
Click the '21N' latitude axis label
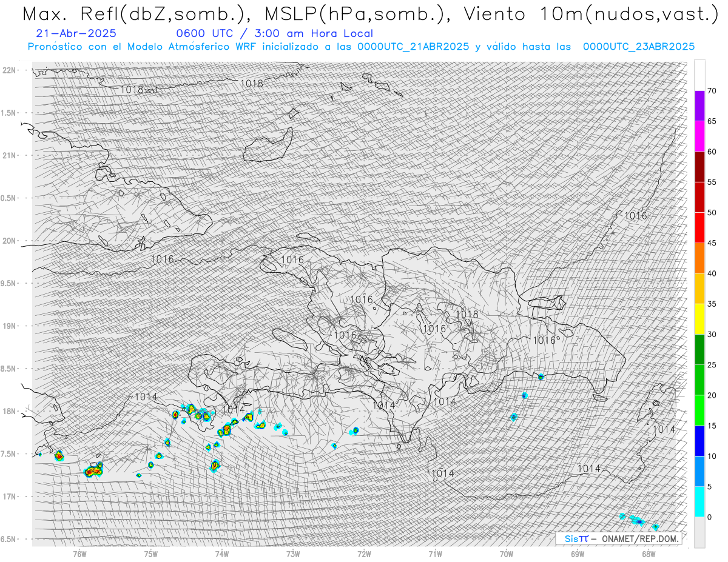click(x=8, y=155)
